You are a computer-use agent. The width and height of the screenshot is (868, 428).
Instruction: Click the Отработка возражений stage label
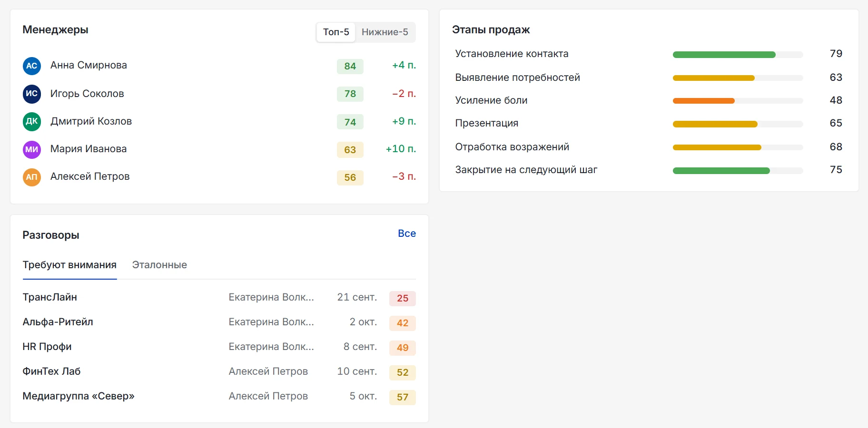coord(512,147)
